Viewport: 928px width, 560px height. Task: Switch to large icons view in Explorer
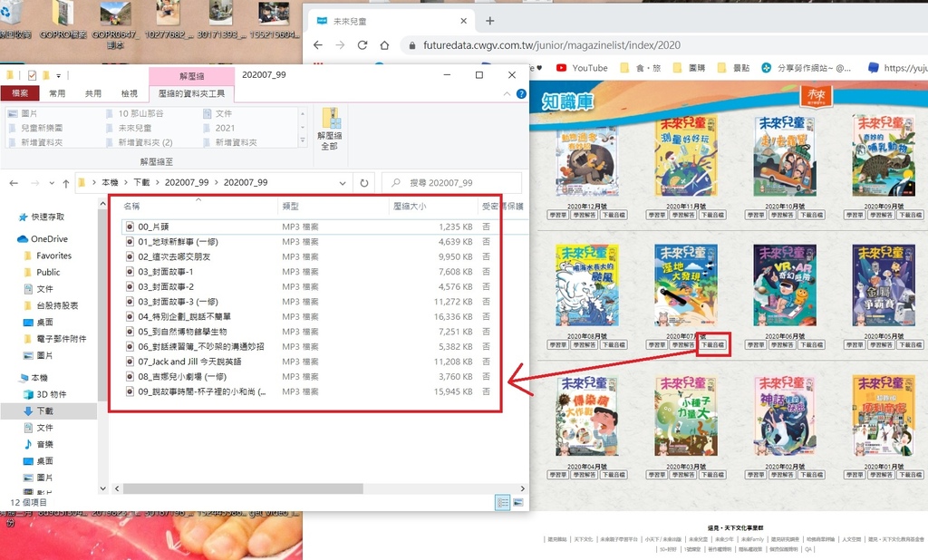(517, 503)
